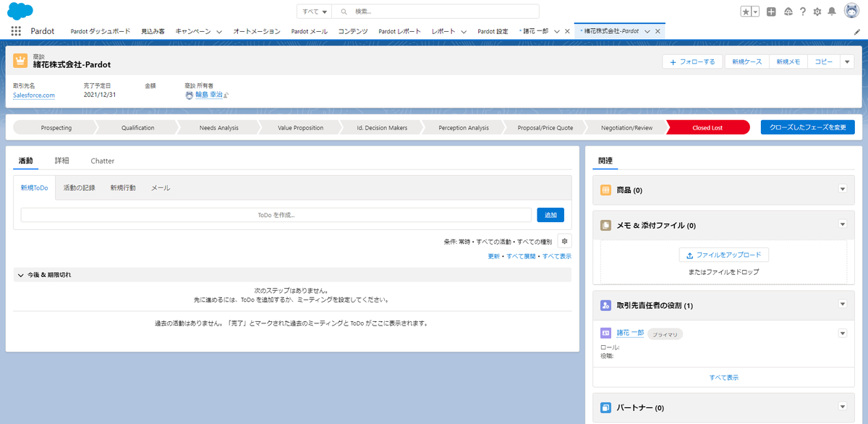Select the Closed Lost stage in path

pyautogui.click(x=707, y=127)
